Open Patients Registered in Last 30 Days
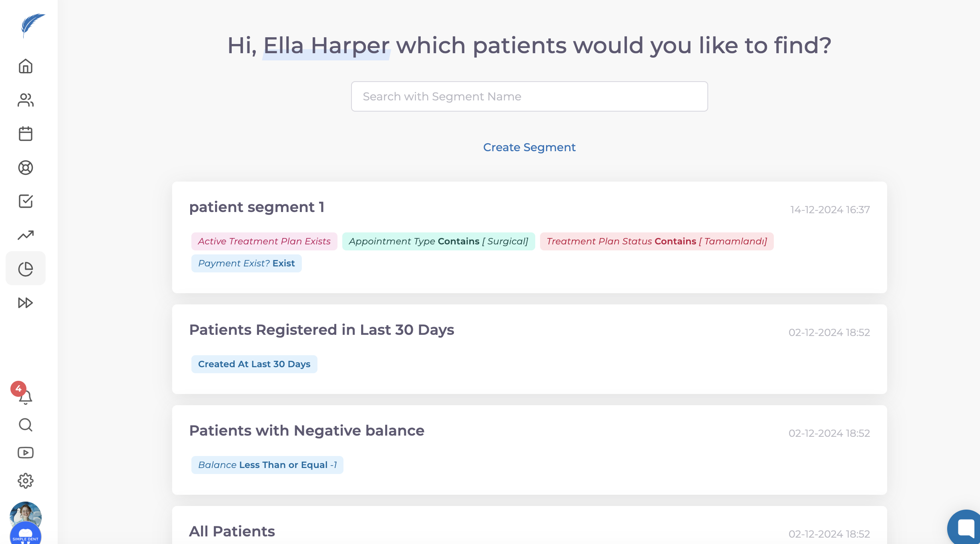 (321, 330)
